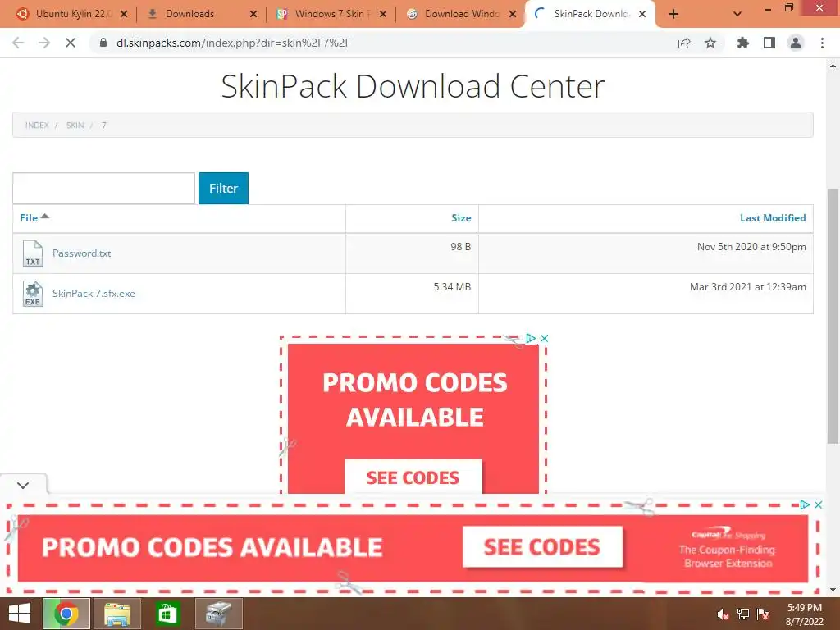The image size is (840, 630).
Task: Close the bottom banner ad
Action: coord(818,504)
